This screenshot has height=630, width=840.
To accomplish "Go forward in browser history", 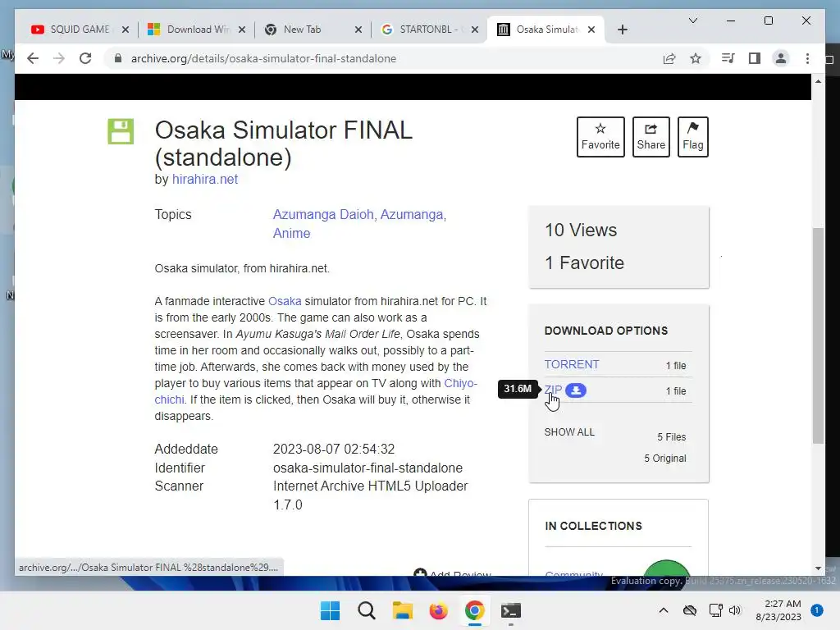I will coord(59,58).
